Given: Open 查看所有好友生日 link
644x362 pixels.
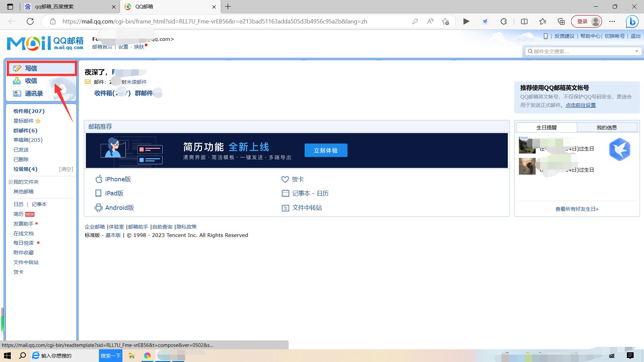Looking at the screenshot, I should (576, 208).
